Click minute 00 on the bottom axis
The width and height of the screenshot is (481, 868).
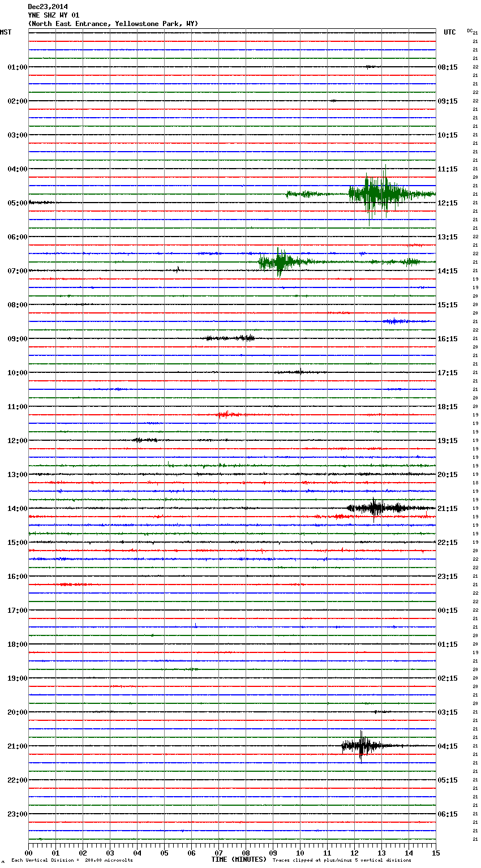[x=28, y=853]
